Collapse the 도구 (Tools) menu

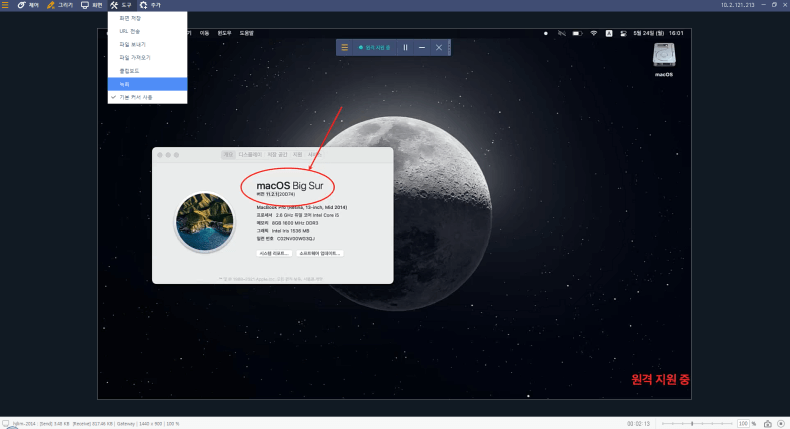tap(121, 5)
